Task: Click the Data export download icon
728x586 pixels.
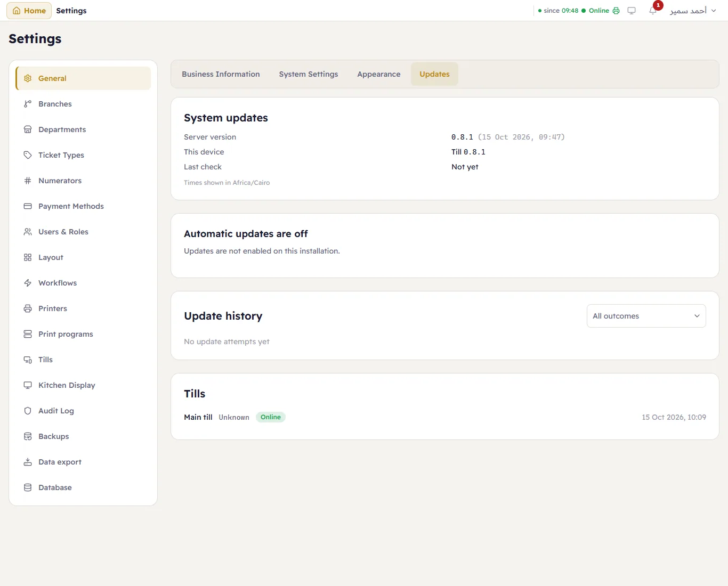Action: click(x=28, y=462)
